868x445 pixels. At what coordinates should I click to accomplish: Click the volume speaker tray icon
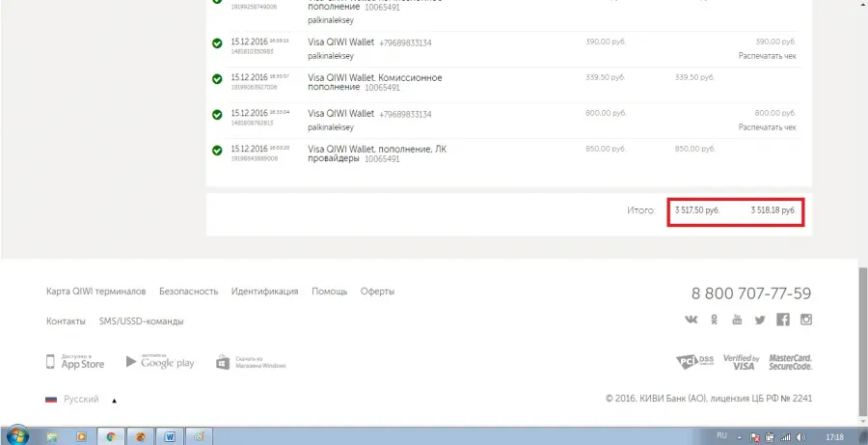point(800,436)
